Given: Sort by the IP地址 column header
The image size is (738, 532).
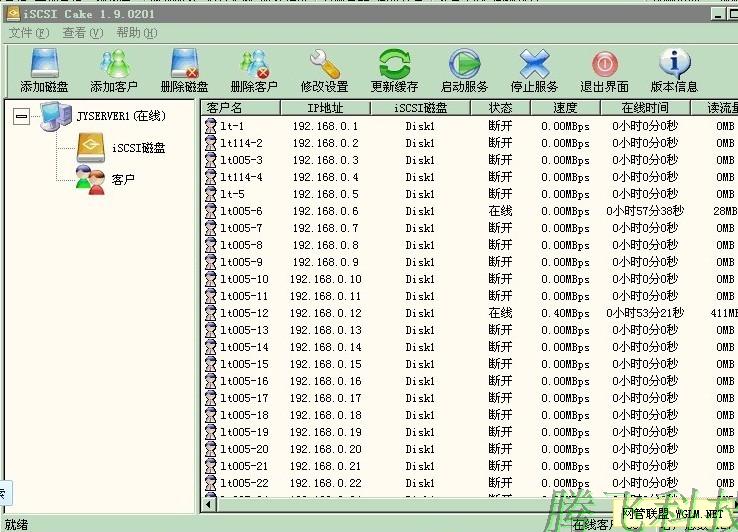Looking at the screenshot, I should tap(325, 108).
